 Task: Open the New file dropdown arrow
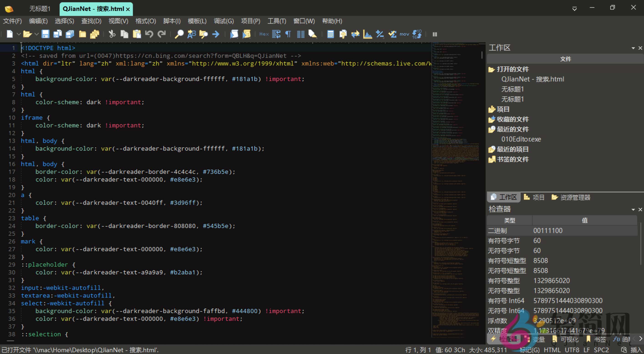[x=19, y=34]
